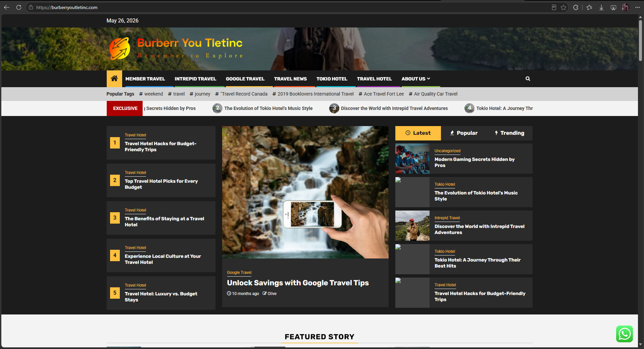The image size is (644, 349).
Task: Open the site search magnifier icon
Action: click(528, 79)
